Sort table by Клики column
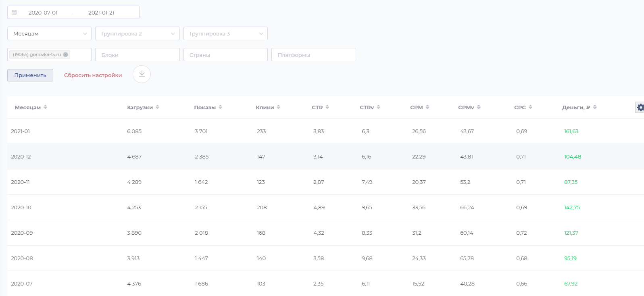 pos(278,107)
